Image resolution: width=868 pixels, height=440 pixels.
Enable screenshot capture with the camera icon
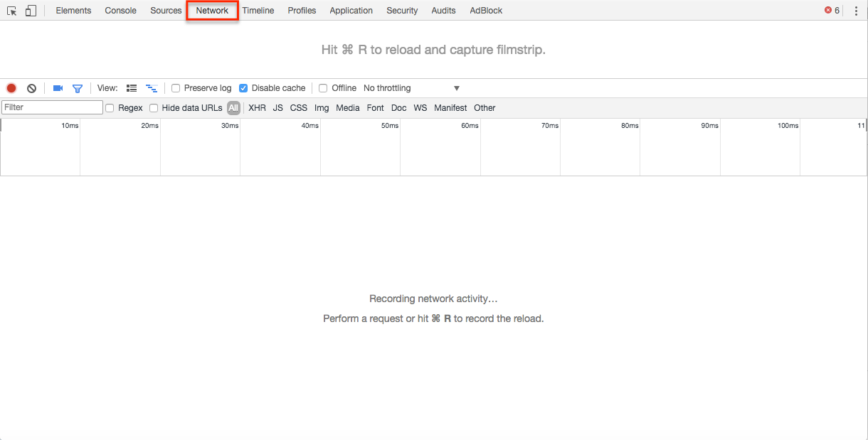coord(58,87)
